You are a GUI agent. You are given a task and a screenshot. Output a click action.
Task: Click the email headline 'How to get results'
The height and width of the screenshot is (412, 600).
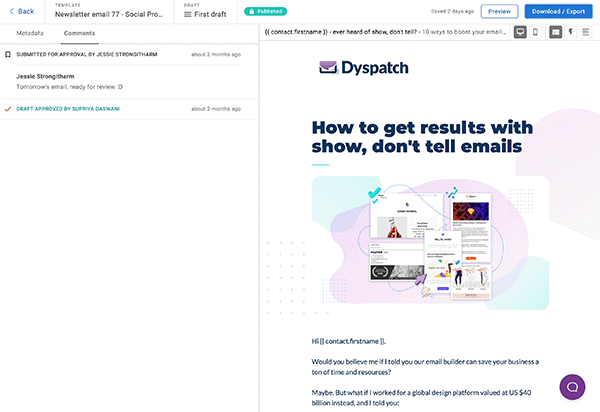422,137
